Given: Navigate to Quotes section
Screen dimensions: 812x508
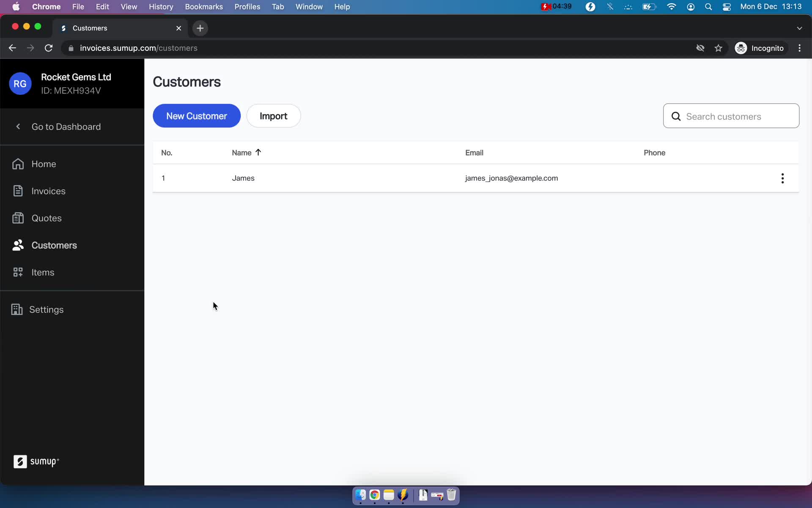Looking at the screenshot, I should [x=46, y=218].
